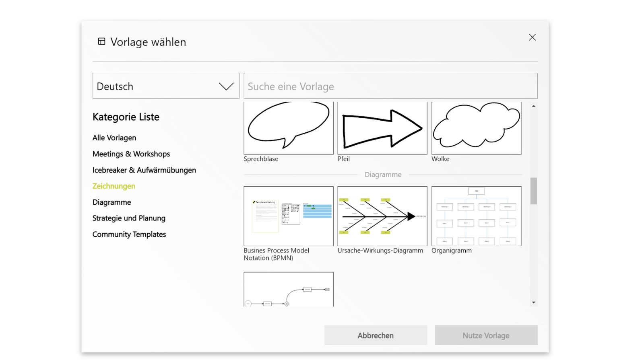This screenshot has height=362, width=644.
Task: Select the Ursache-Wirkungs-Diagramm template
Action: 382,216
